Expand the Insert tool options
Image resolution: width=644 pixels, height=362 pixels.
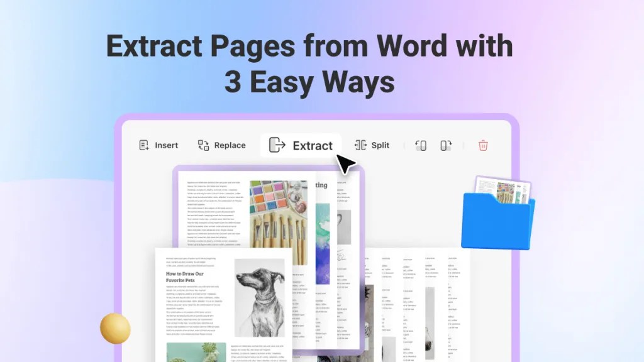[x=158, y=145]
